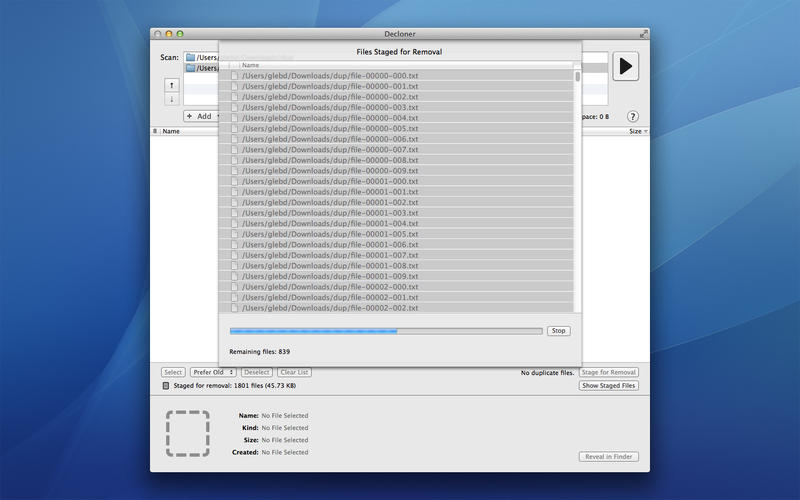The height and width of the screenshot is (500, 800).
Task: Click file icon of file-00000-005.txt row
Action: (235, 129)
